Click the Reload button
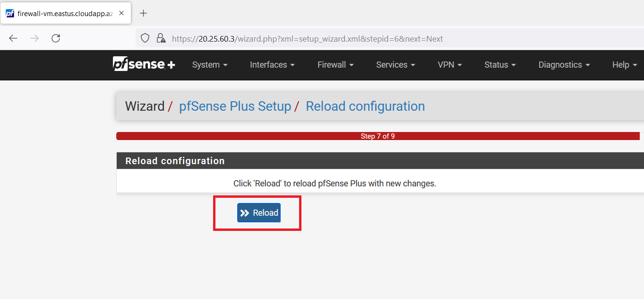The width and height of the screenshot is (644, 299). point(259,213)
